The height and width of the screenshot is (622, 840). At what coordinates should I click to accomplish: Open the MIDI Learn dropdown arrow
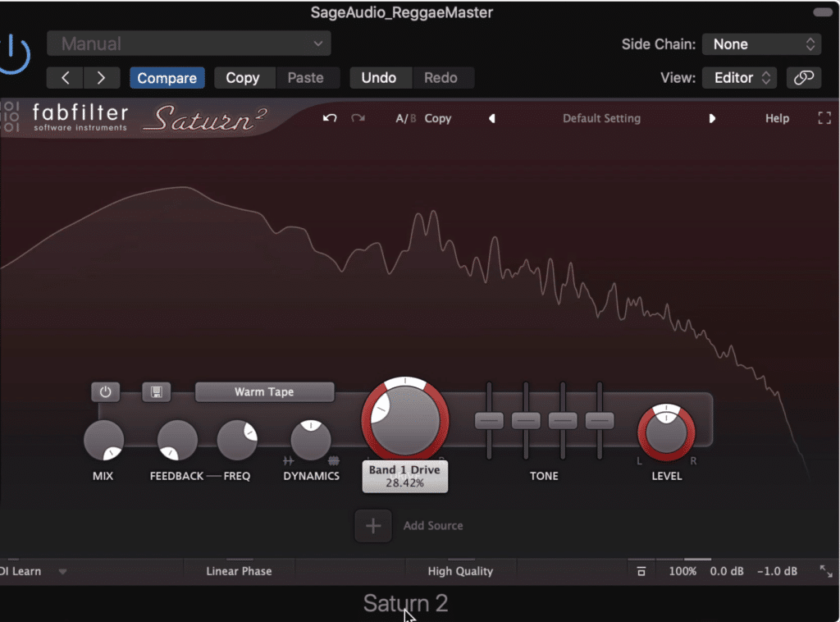(62, 572)
